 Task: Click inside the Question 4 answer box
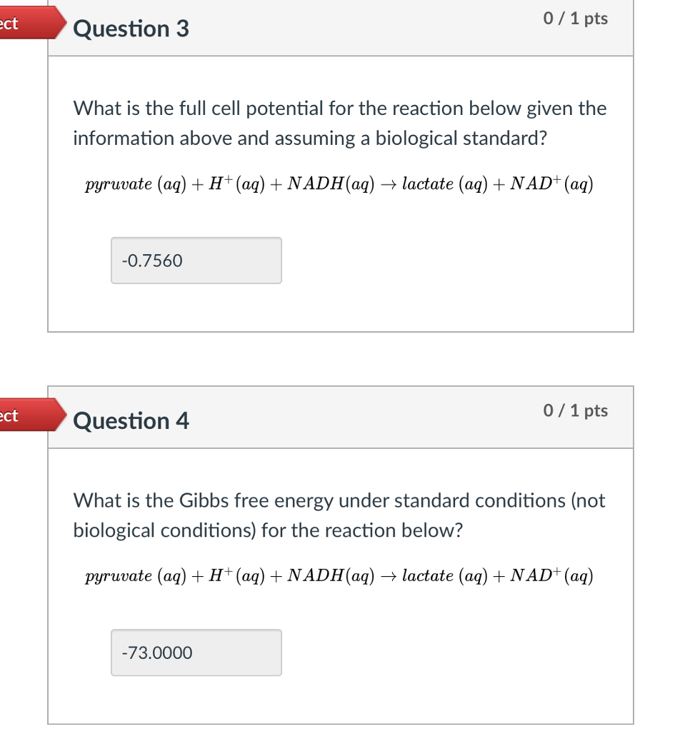[196, 652]
